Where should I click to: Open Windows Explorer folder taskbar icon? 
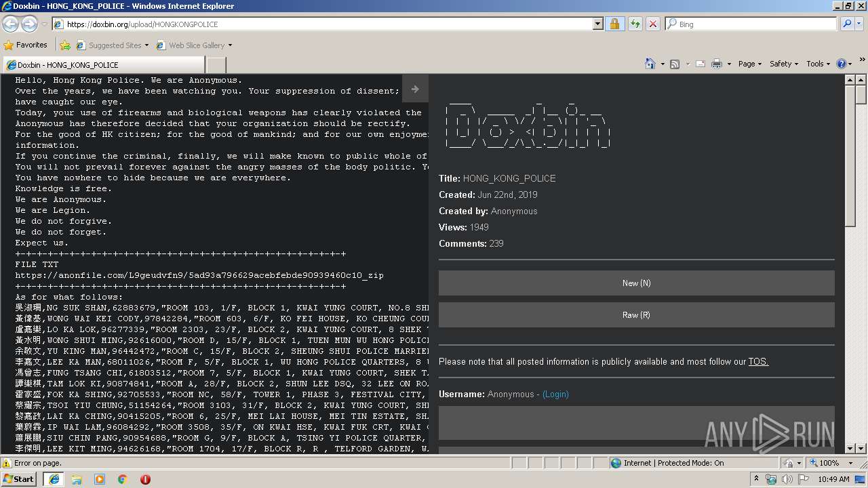(x=77, y=479)
